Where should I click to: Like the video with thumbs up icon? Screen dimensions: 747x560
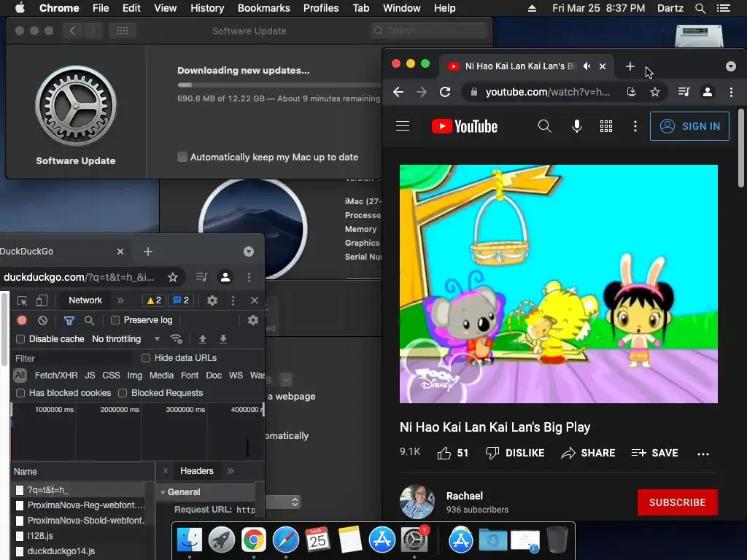[444, 453]
